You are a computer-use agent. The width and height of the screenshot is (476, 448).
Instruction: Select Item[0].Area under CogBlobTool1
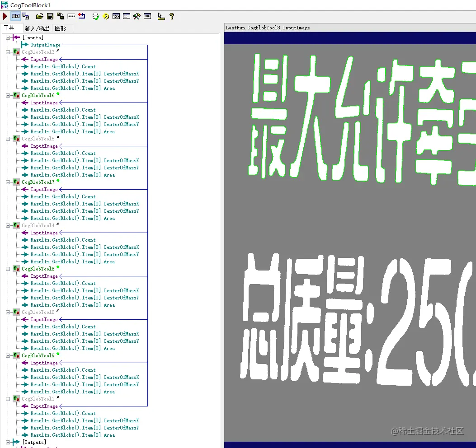click(73, 435)
